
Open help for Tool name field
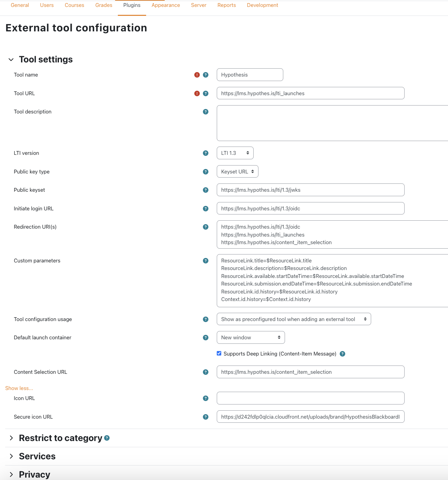[x=206, y=74]
